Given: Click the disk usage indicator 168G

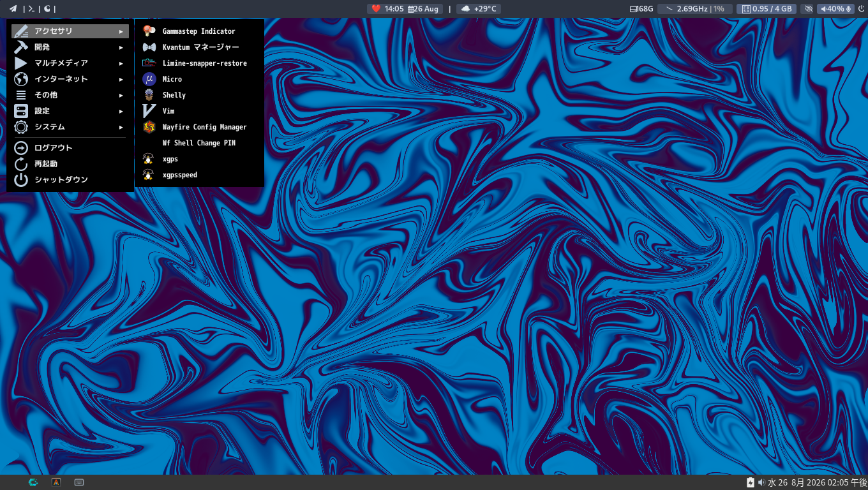Looking at the screenshot, I should point(641,9).
